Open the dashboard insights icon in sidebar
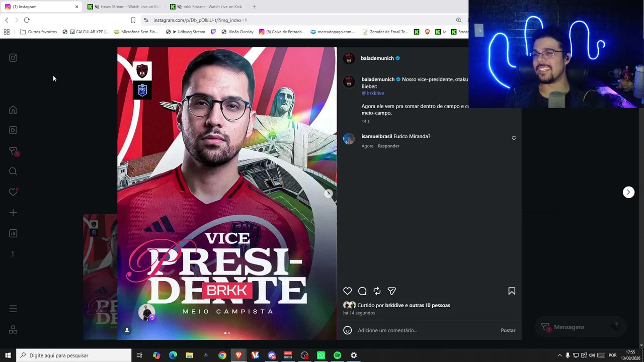 click(13, 233)
